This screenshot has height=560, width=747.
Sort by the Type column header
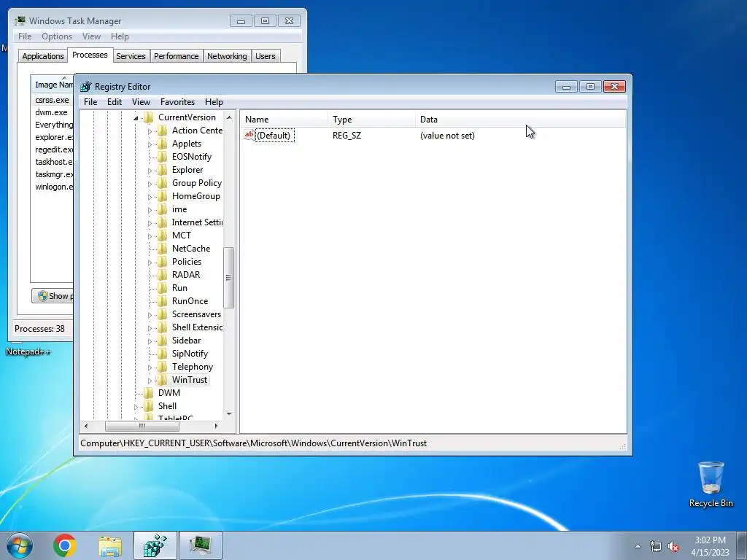371,120
